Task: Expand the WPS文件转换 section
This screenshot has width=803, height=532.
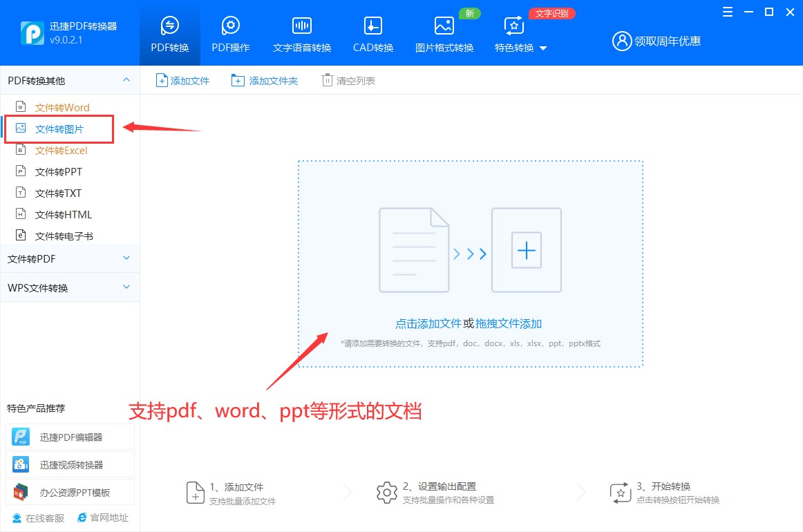Action: pyautogui.click(x=69, y=287)
